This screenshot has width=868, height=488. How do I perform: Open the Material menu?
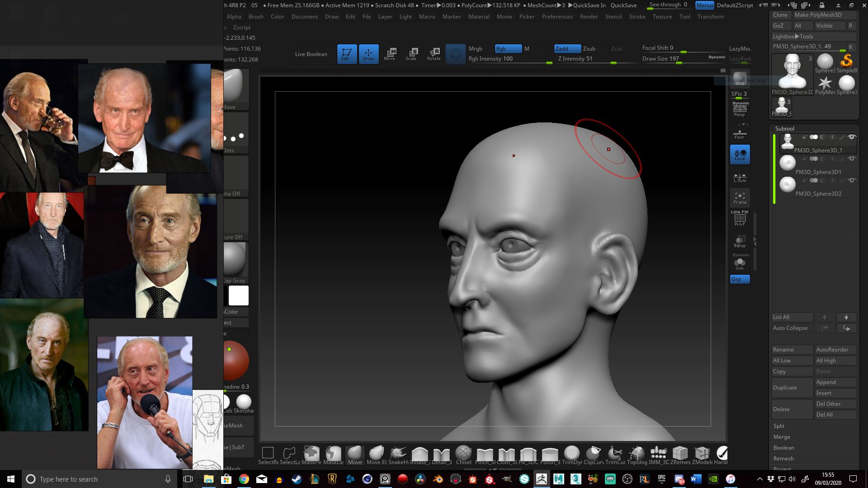(x=479, y=16)
